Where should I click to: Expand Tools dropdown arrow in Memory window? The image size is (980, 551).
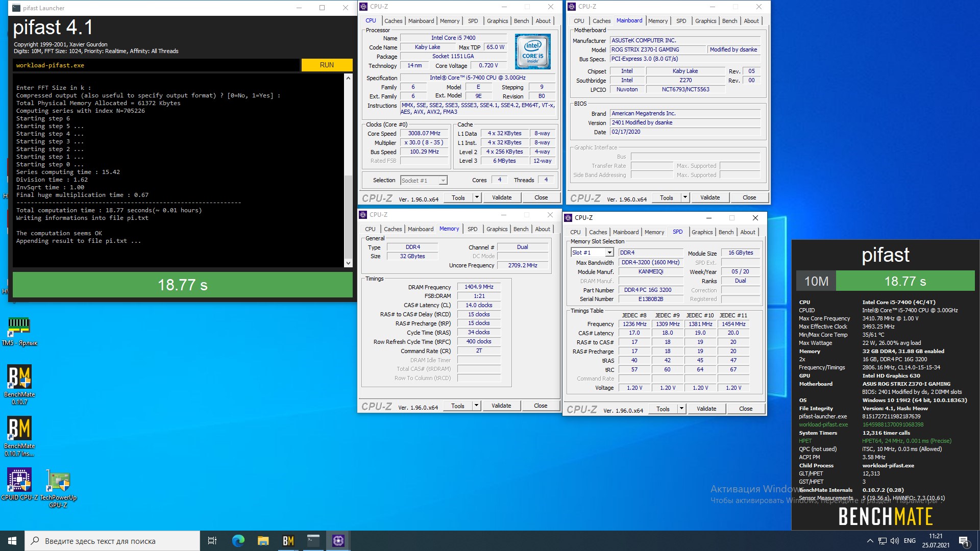pyautogui.click(x=476, y=406)
